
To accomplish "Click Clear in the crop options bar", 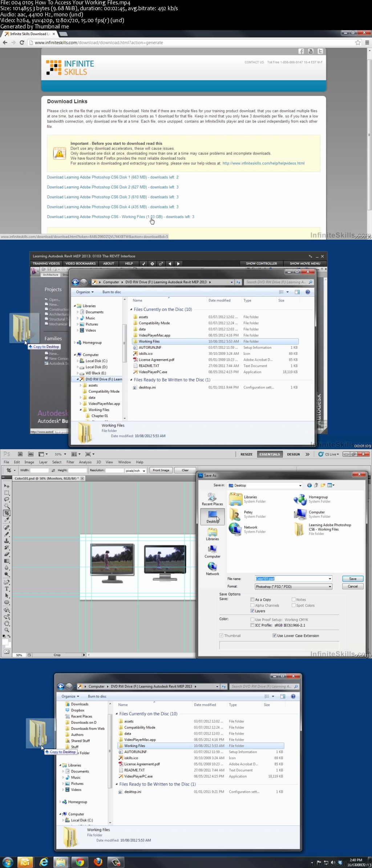I will click(x=185, y=470).
